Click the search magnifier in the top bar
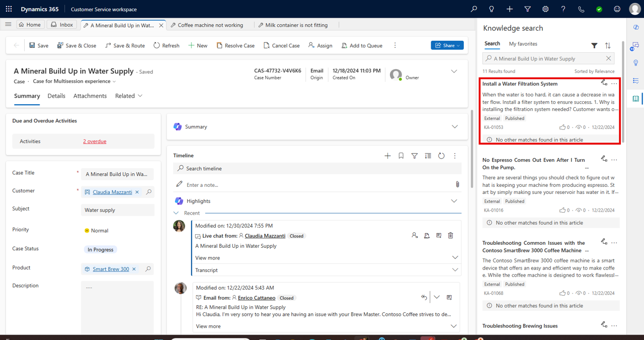This screenshot has height=340, width=644. [x=474, y=9]
